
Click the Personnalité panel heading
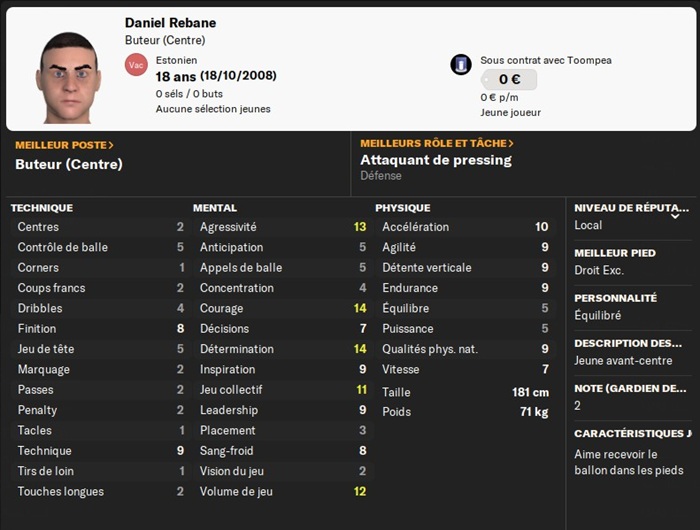615,298
